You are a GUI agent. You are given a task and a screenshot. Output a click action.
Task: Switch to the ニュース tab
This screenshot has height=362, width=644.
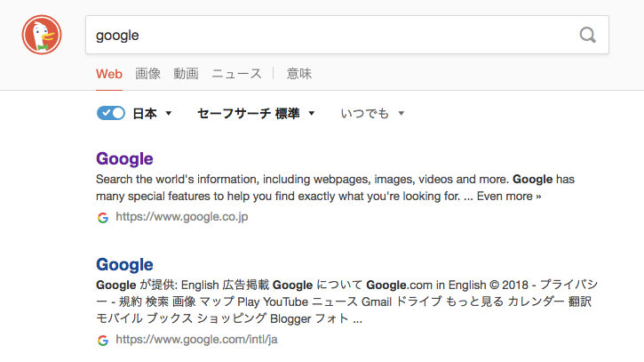click(x=236, y=74)
